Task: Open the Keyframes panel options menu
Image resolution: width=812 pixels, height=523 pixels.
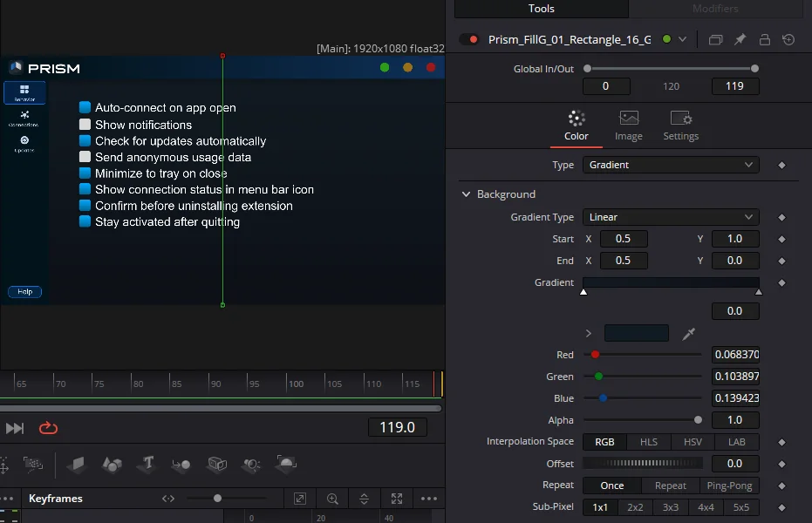Action: click(x=429, y=499)
